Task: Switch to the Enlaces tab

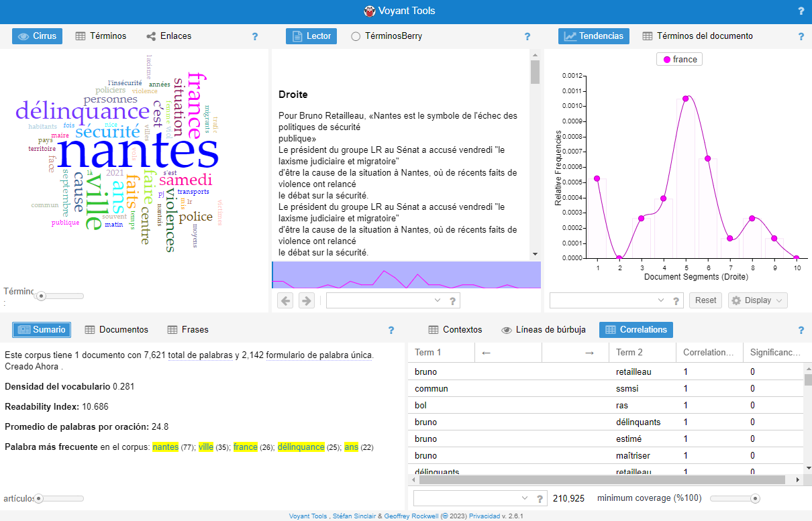Action: tap(169, 36)
